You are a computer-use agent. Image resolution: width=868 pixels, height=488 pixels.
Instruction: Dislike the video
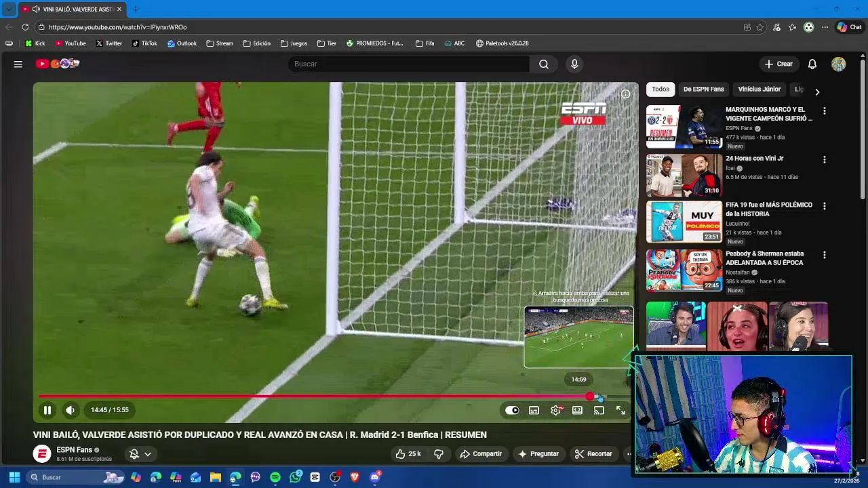[439, 454]
